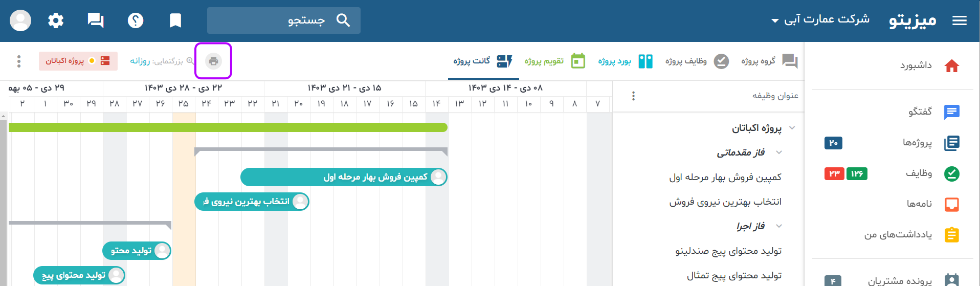Open the three-dot menu beside عنوان وظیفه
Viewport: 980px width, 286px height.
click(x=633, y=96)
